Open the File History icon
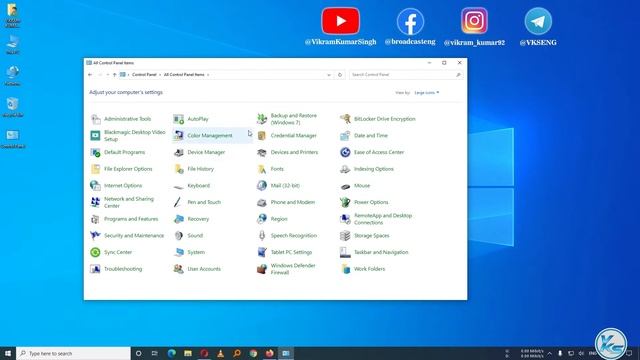 click(x=179, y=169)
